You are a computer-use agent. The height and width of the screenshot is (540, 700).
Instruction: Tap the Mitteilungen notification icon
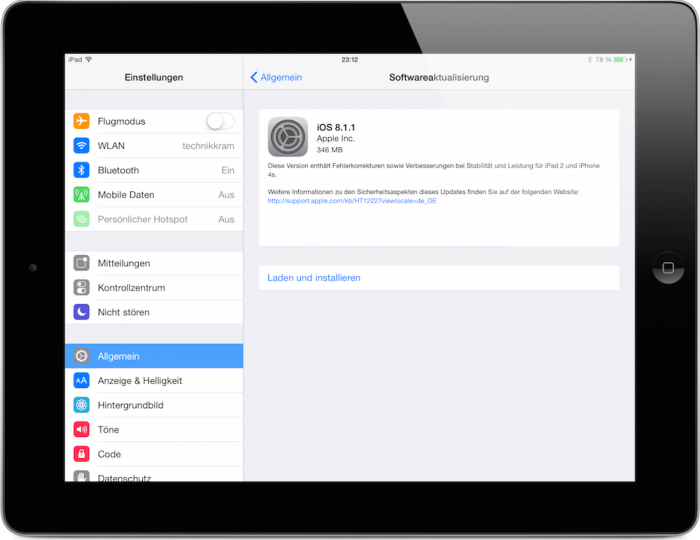(x=82, y=263)
